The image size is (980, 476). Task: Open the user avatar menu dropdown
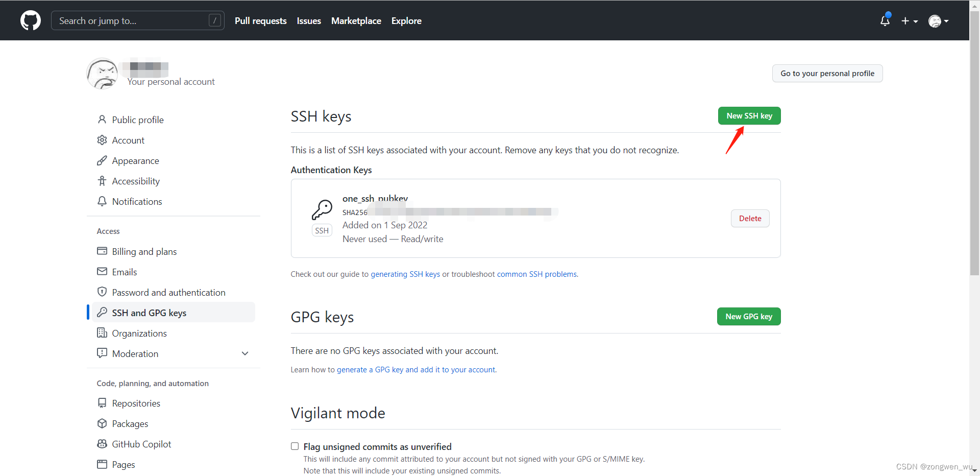coord(939,21)
